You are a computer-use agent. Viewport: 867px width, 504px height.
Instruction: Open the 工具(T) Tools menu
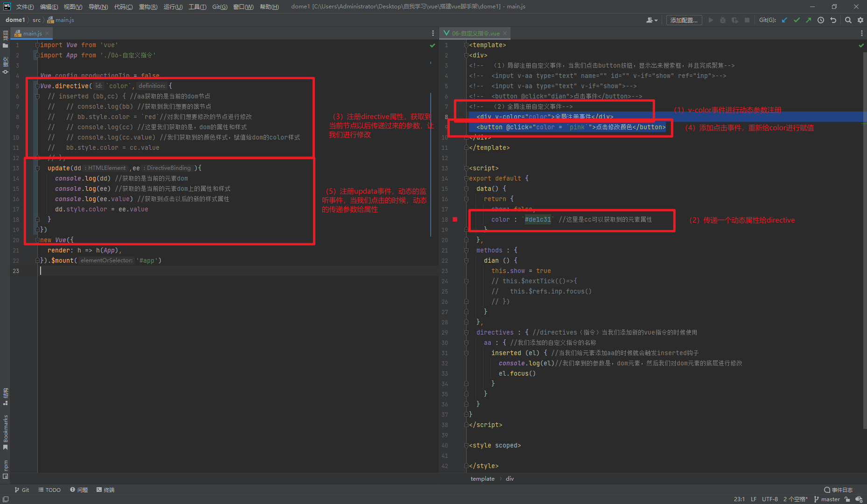(197, 7)
